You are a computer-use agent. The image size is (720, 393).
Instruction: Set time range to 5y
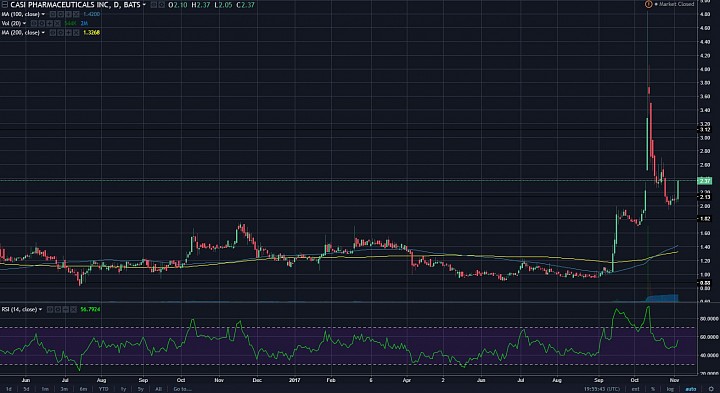coord(141,389)
